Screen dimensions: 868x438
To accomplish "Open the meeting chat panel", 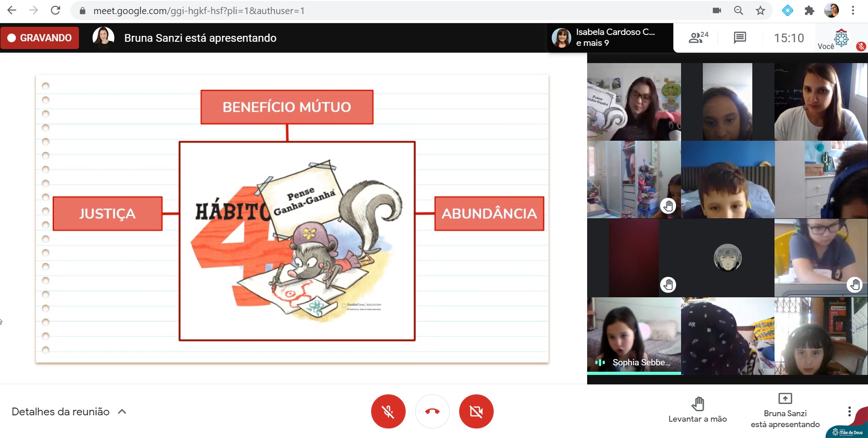I will pos(740,38).
